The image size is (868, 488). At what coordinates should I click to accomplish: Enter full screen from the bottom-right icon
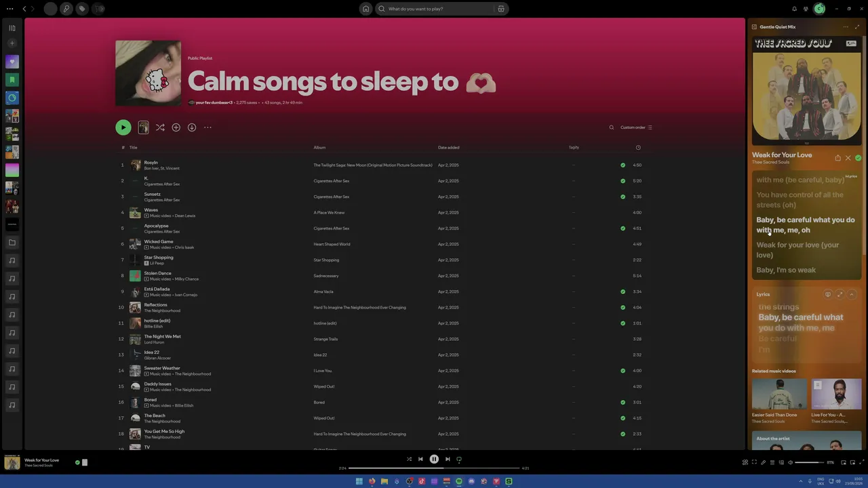pyautogui.click(x=862, y=462)
